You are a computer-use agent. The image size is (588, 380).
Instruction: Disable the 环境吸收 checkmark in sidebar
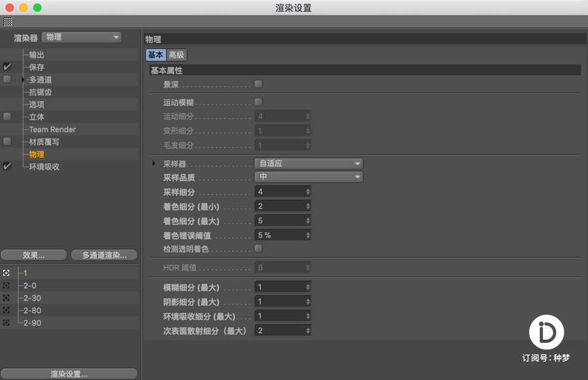[x=7, y=166]
